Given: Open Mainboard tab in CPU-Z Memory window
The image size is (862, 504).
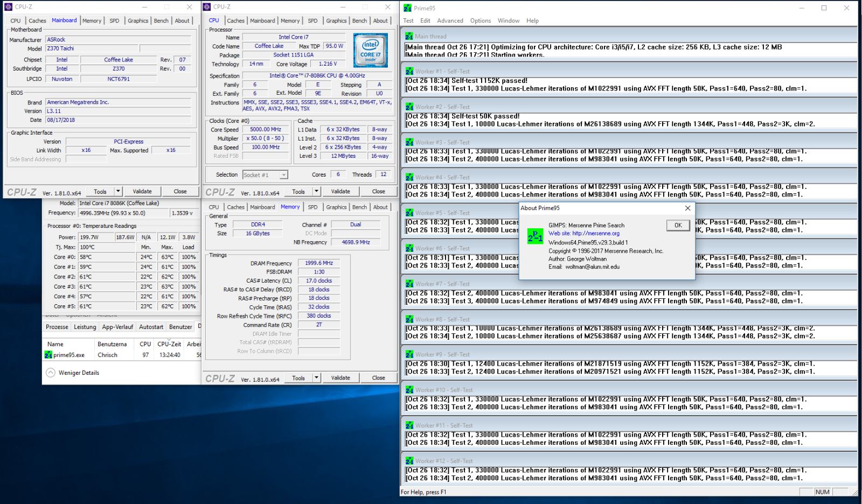Looking at the screenshot, I should 262,207.
